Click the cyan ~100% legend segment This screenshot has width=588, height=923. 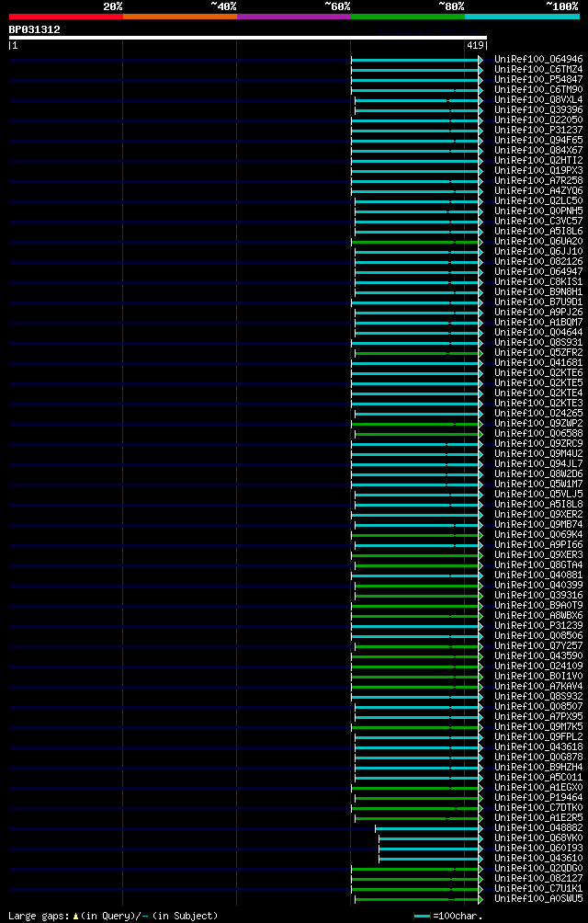pyautogui.click(x=522, y=17)
